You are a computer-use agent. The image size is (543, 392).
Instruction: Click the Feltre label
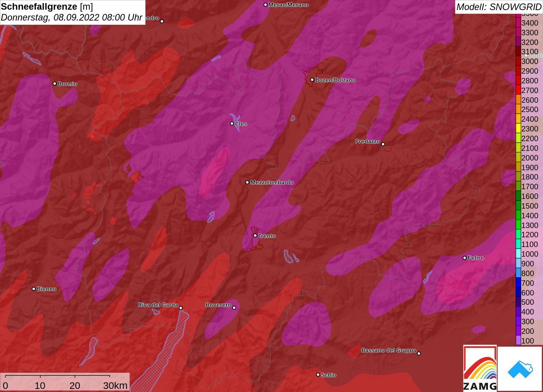(476, 258)
